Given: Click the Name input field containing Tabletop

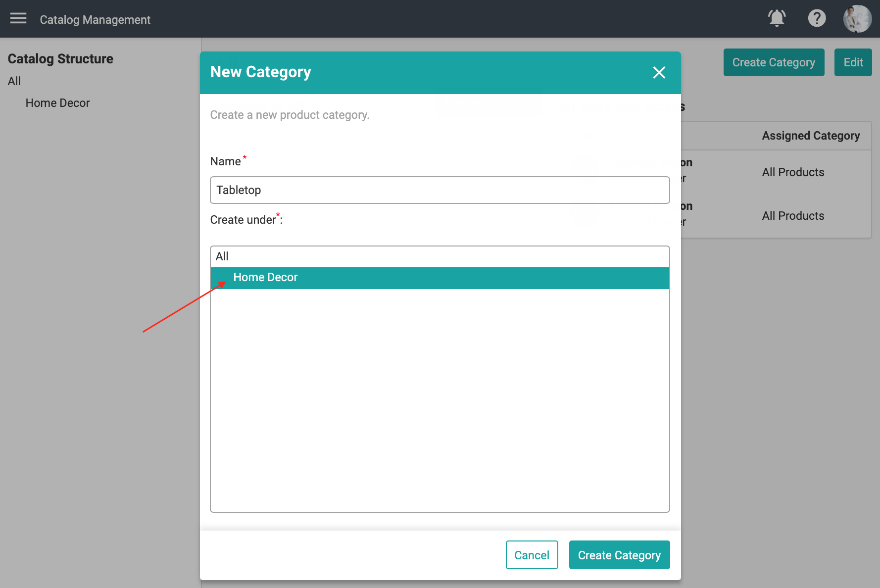Looking at the screenshot, I should point(440,190).
